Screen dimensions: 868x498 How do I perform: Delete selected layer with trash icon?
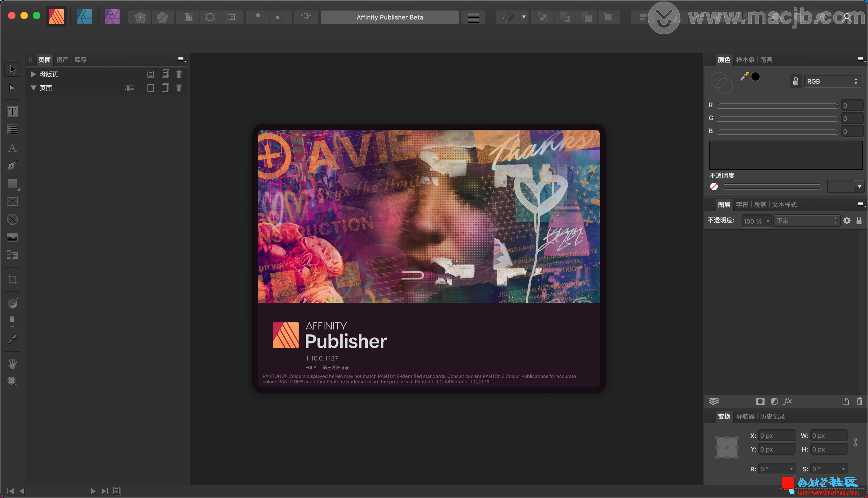(859, 401)
